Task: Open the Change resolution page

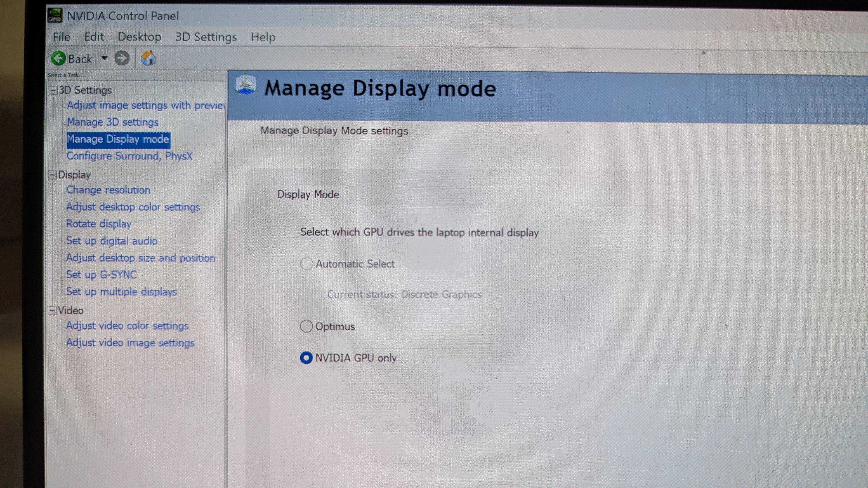Action: (108, 190)
